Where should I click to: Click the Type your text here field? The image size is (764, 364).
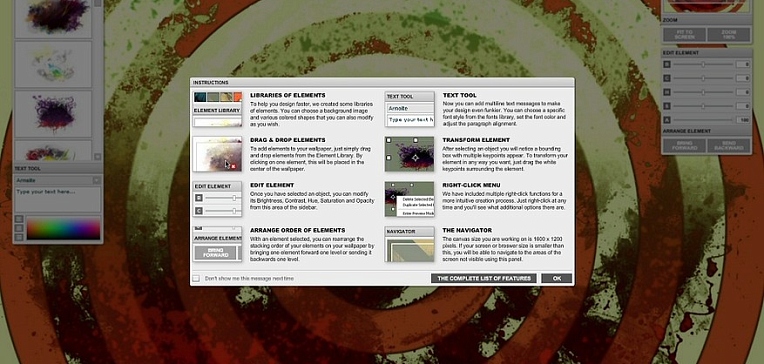coord(57,199)
